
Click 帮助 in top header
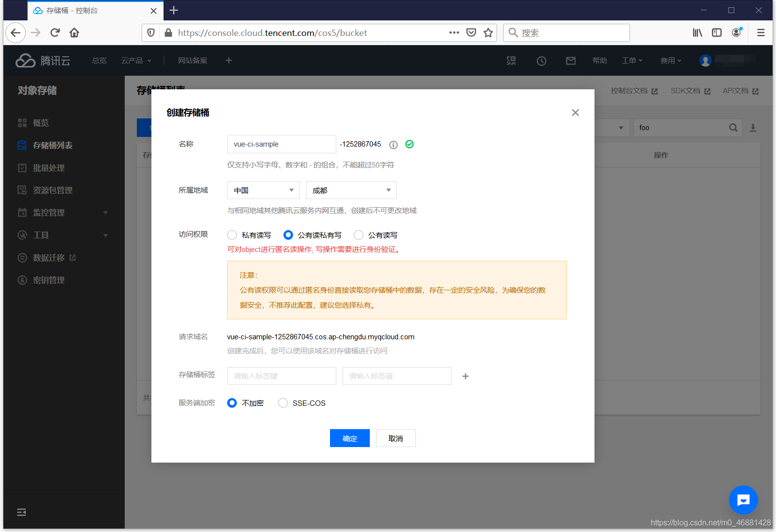pyautogui.click(x=600, y=61)
